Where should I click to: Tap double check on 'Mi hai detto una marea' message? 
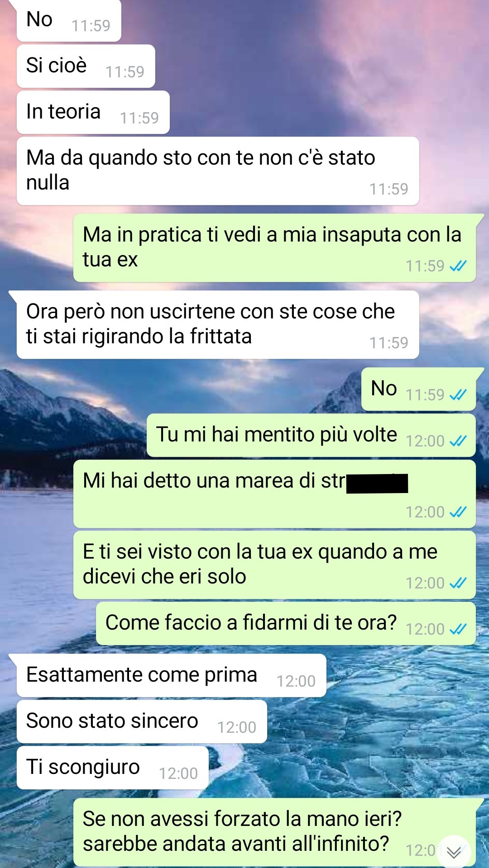458,512
